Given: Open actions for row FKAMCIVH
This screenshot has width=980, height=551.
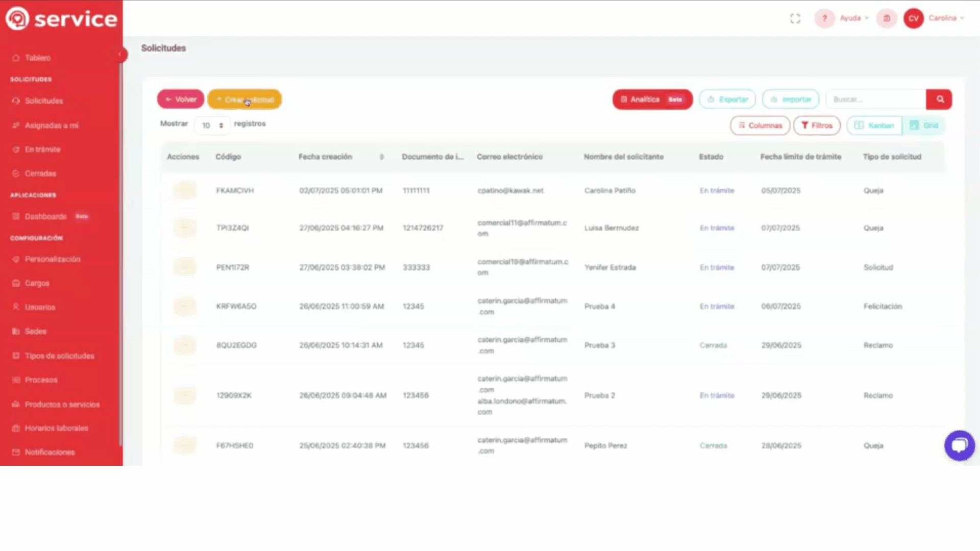Looking at the screenshot, I should 185,190.
